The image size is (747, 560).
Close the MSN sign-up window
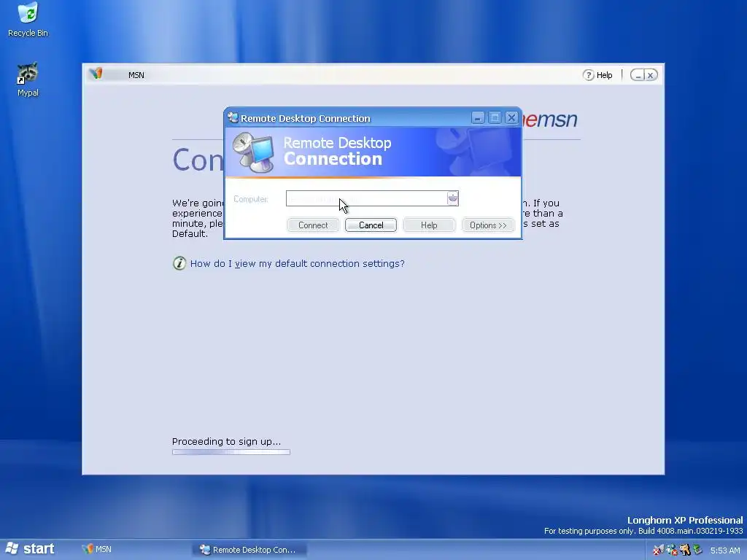651,75
